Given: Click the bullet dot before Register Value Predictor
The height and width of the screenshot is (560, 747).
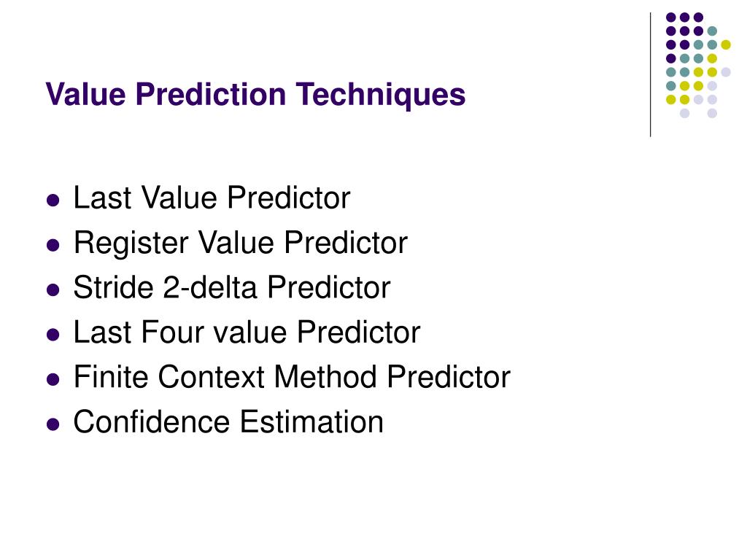Looking at the screenshot, I should [x=53, y=245].
